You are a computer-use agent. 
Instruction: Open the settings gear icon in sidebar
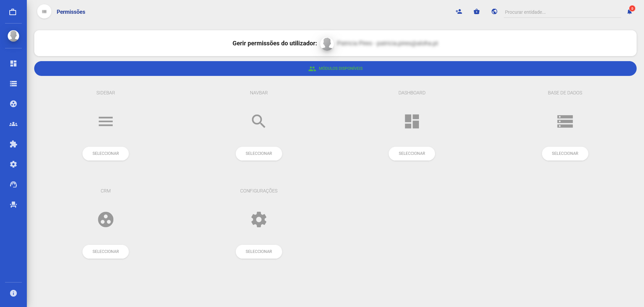pyautogui.click(x=13, y=164)
